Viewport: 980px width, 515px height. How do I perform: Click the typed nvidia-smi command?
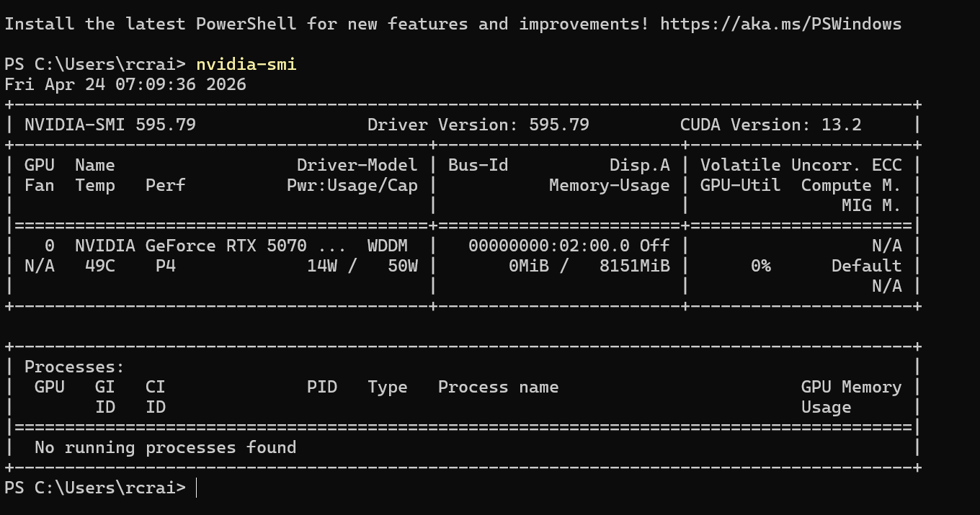[246, 64]
